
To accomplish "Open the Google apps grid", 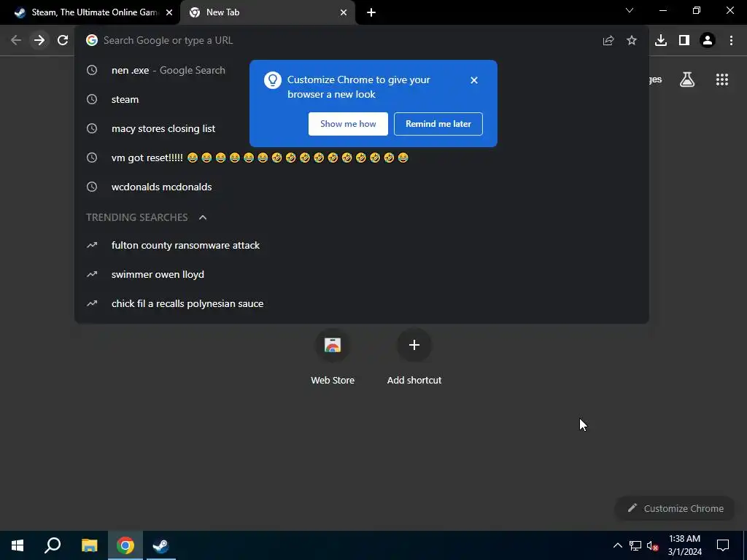I will (x=722, y=79).
